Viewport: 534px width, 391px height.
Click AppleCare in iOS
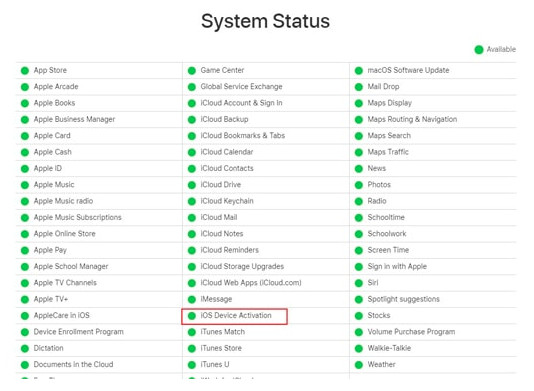point(61,315)
